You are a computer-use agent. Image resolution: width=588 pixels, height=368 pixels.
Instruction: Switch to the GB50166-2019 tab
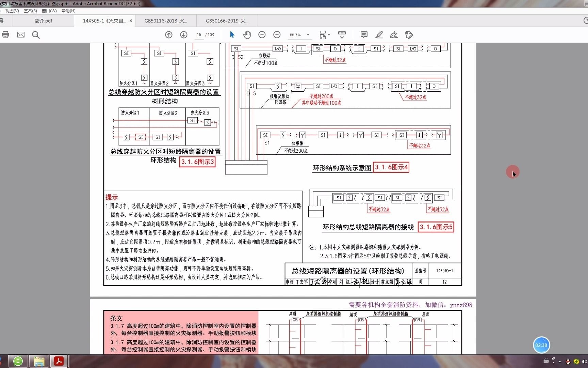[x=227, y=21]
